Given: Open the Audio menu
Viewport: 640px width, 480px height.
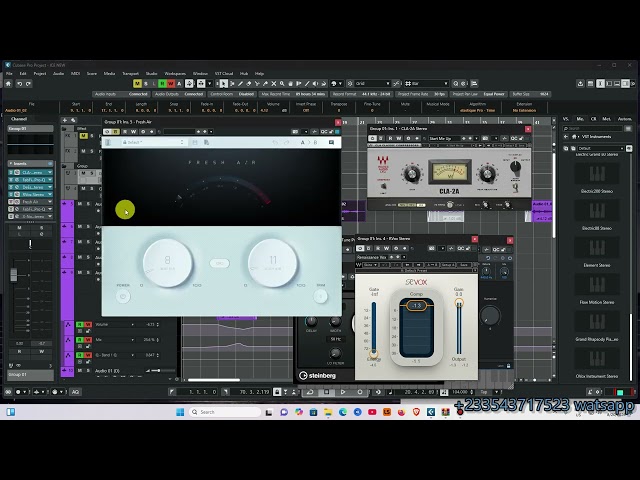Looking at the screenshot, I should click(x=58, y=73).
